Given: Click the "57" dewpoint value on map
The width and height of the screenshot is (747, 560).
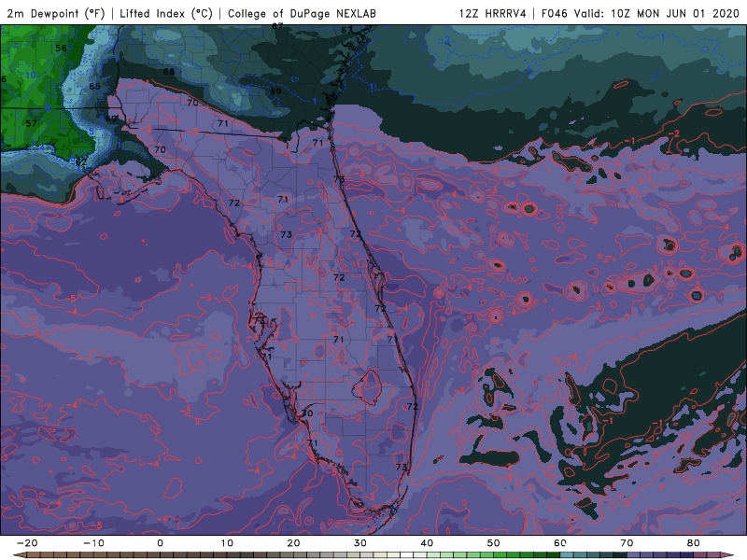Looking at the screenshot, I should (x=31, y=123).
